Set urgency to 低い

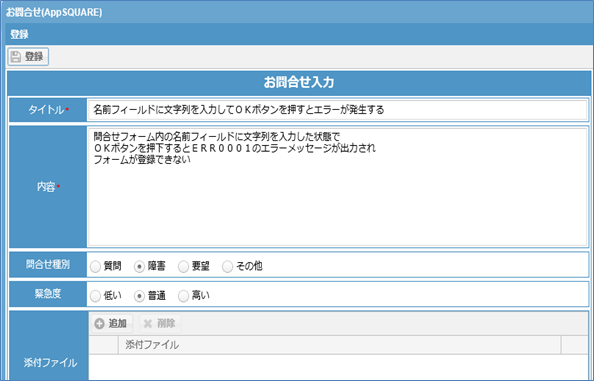(95, 296)
